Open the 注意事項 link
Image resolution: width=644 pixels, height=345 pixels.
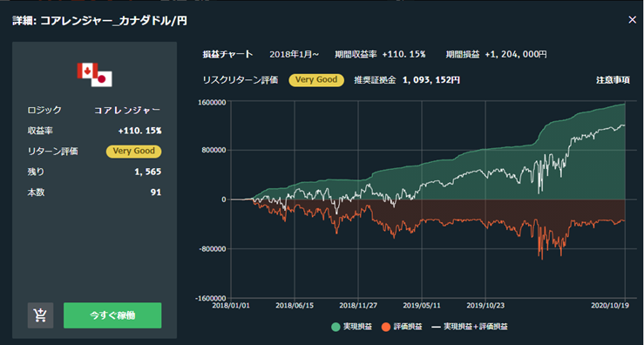click(613, 80)
